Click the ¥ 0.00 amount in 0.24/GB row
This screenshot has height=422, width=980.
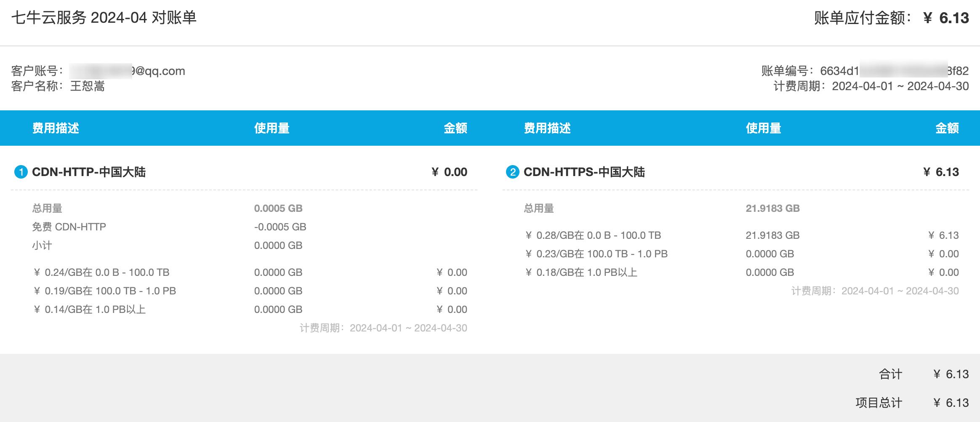(452, 272)
